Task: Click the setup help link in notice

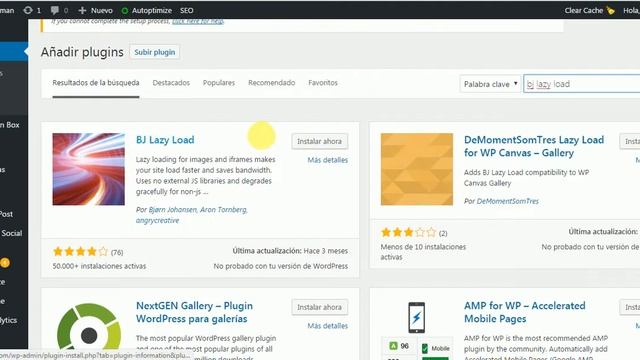Action: pos(198,21)
